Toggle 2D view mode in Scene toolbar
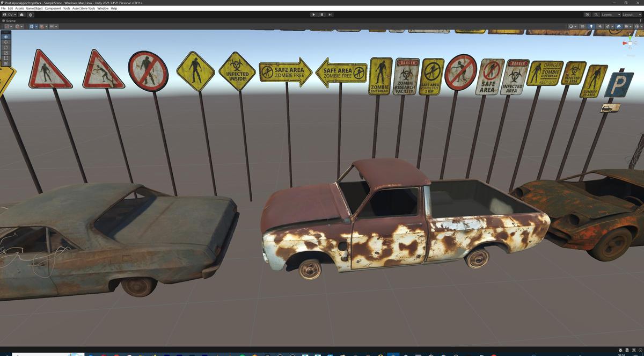Screen dimensions: 644x356 coord(582,26)
